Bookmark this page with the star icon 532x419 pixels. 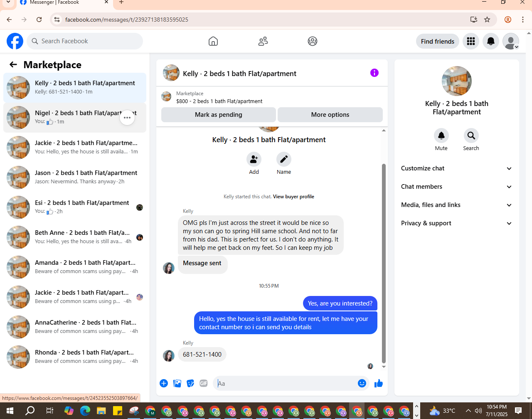point(487,20)
